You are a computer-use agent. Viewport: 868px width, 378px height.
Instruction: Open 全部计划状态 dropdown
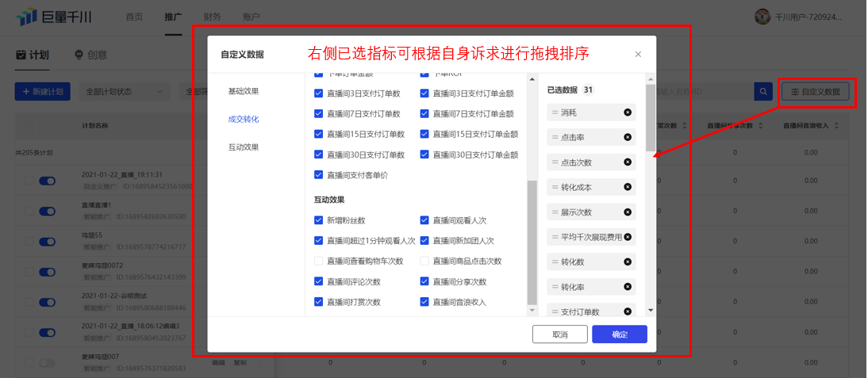pos(125,92)
